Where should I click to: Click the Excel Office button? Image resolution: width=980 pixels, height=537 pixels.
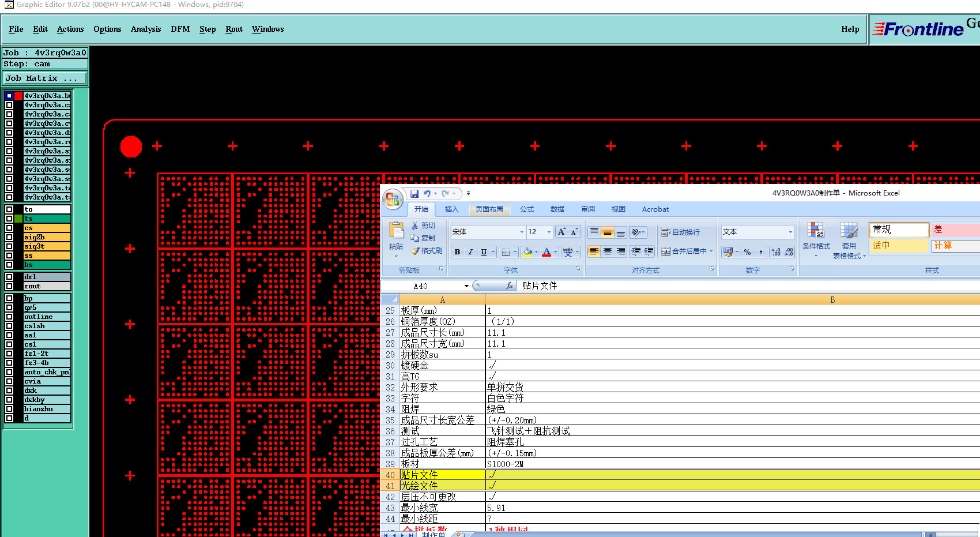[393, 200]
